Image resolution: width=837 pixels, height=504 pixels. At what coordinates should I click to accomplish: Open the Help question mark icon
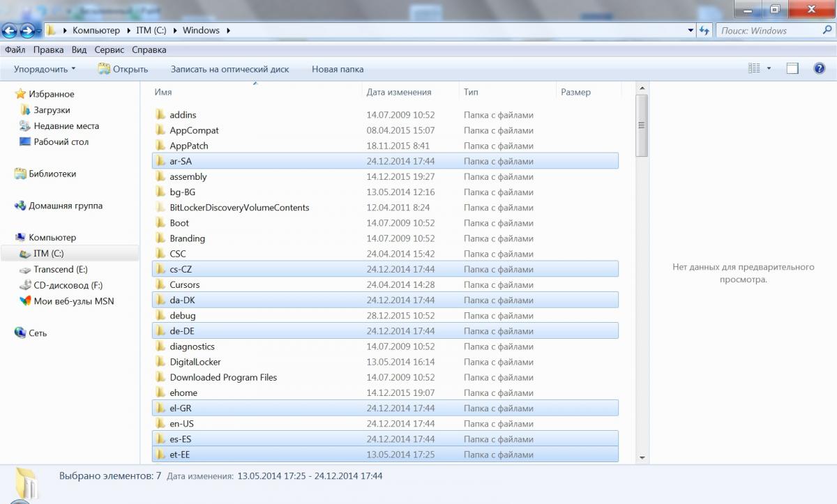pos(820,68)
